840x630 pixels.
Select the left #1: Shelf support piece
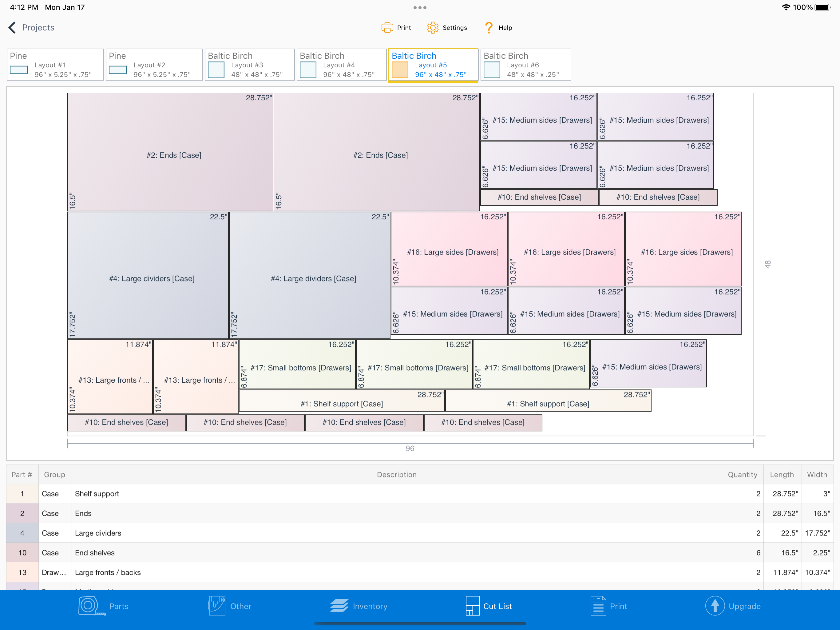pos(342,401)
